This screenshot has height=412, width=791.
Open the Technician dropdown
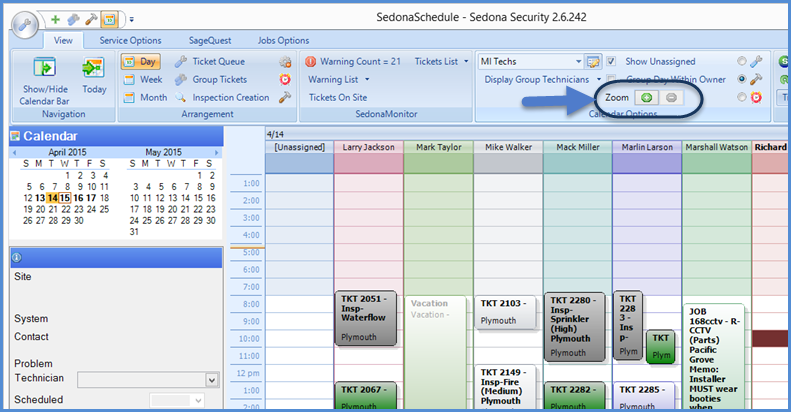(212, 380)
